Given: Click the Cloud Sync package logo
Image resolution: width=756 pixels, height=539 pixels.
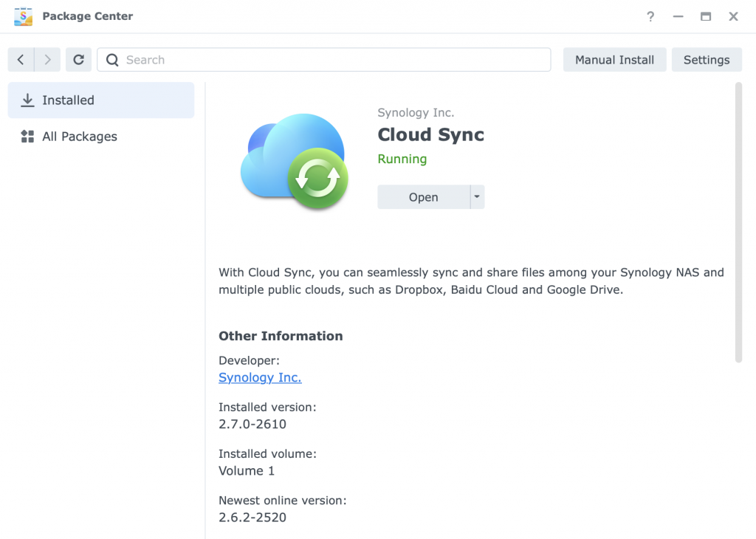Looking at the screenshot, I should pyautogui.click(x=294, y=161).
